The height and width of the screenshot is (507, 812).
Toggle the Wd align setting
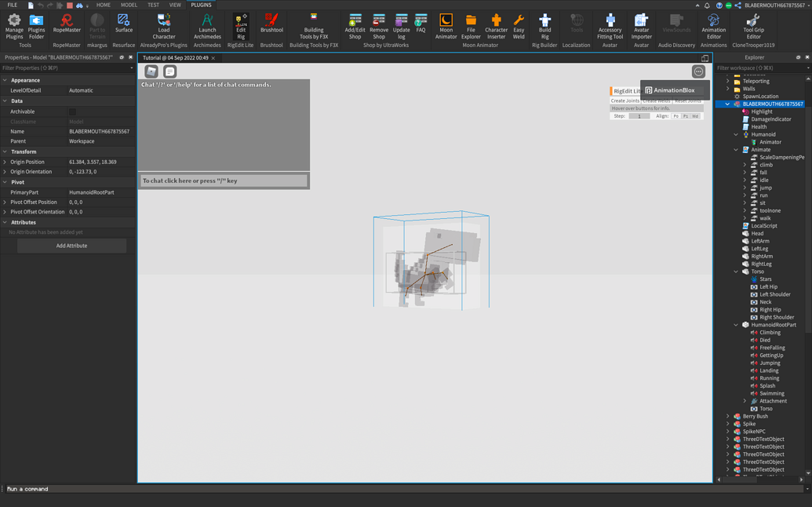697,116
